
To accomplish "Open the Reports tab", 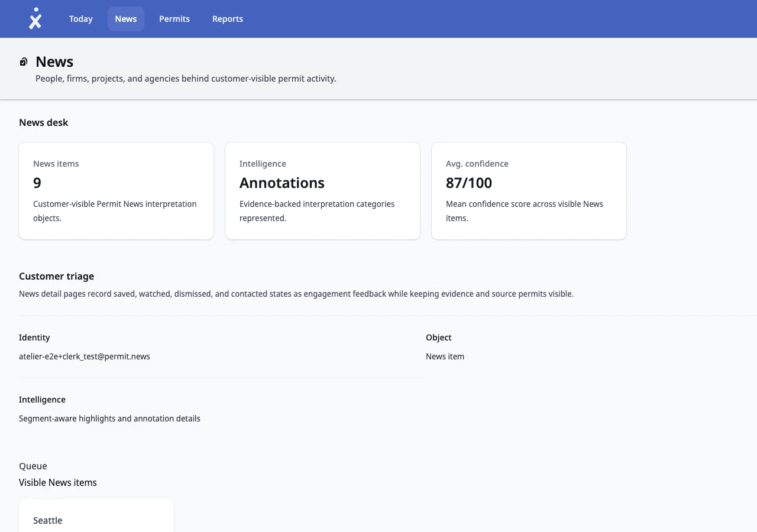I will (228, 19).
